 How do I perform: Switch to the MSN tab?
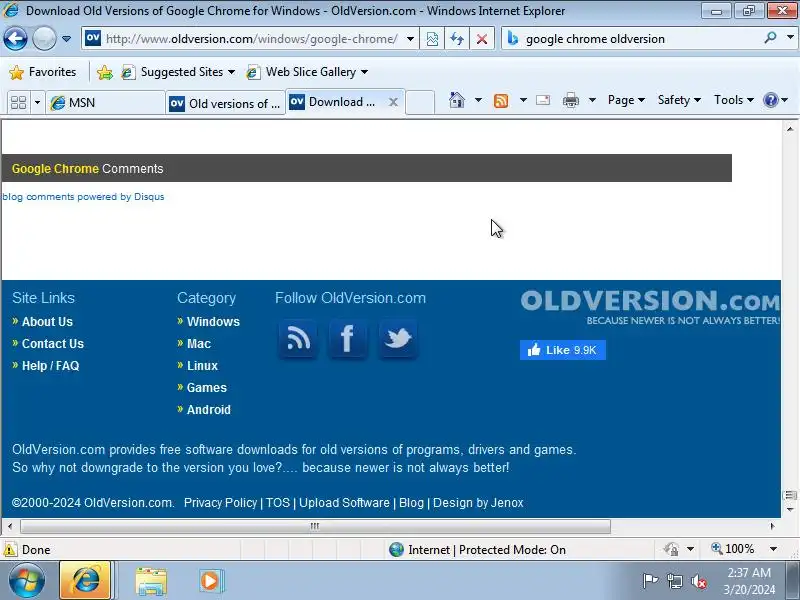click(x=105, y=103)
